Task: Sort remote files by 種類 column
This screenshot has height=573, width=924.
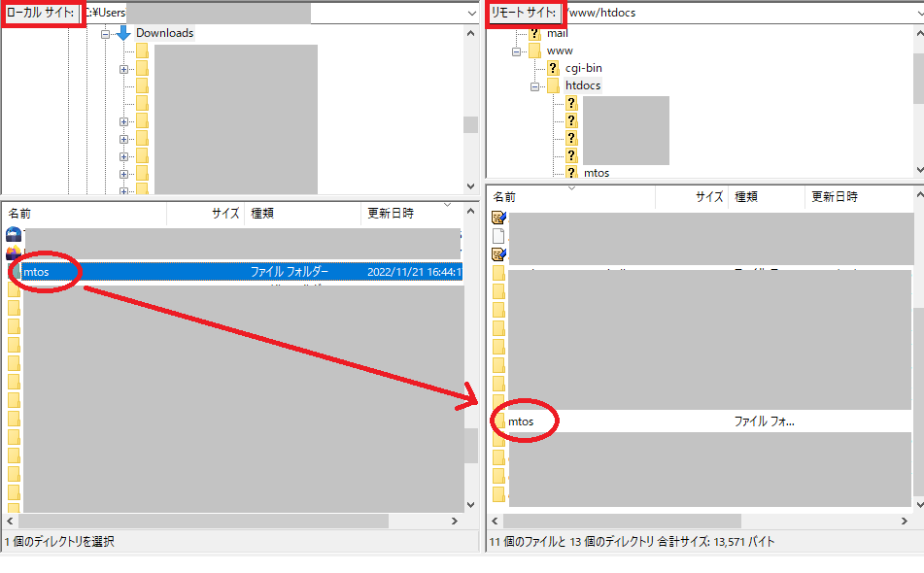Action: pyautogui.click(x=767, y=197)
